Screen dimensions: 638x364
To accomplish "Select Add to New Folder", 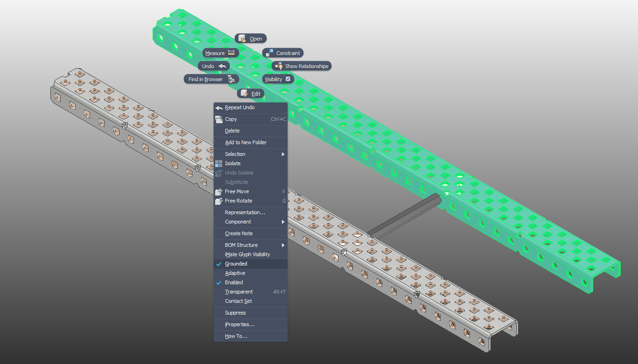I will [251, 142].
